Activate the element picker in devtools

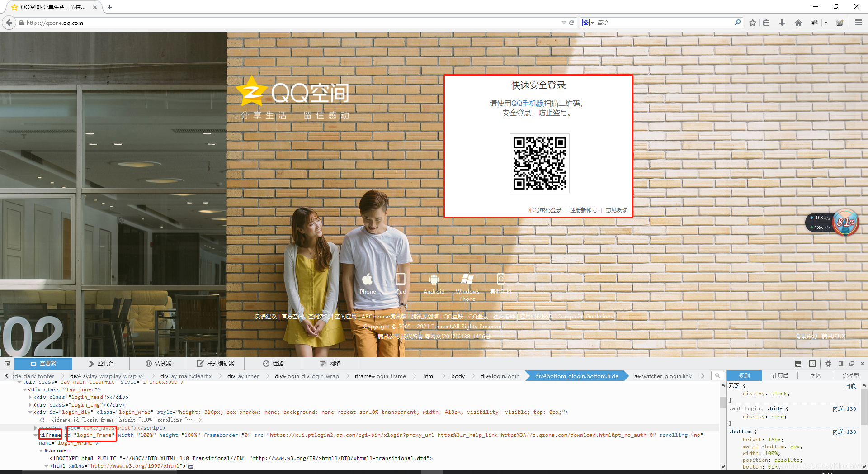click(x=7, y=364)
